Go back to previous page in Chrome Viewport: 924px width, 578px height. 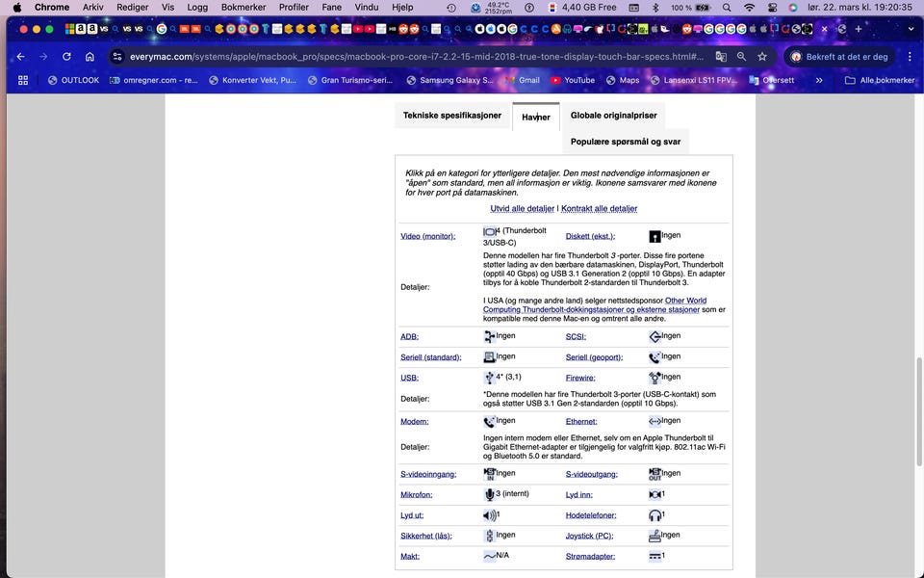[x=20, y=57]
